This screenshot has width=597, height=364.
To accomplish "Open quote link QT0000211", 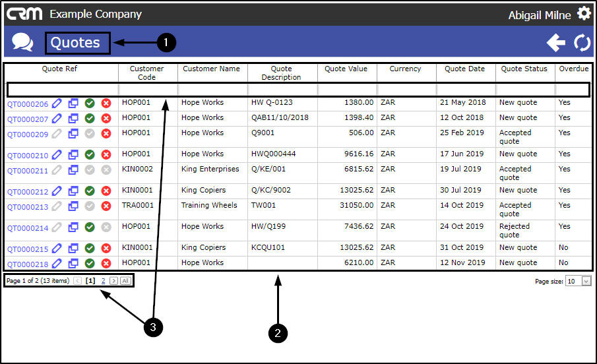I will point(28,171).
